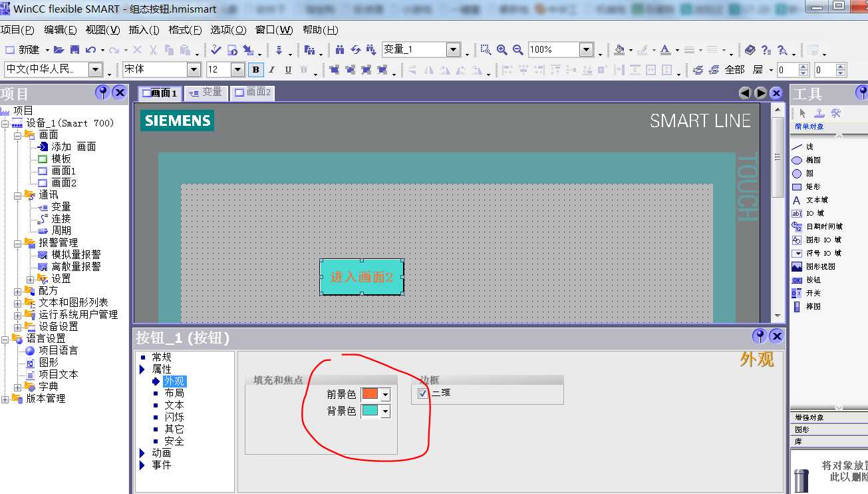Image resolution: width=868 pixels, height=494 pixels.
Task: Pin the 项目 project panel
Action: [x=102, y=93]
